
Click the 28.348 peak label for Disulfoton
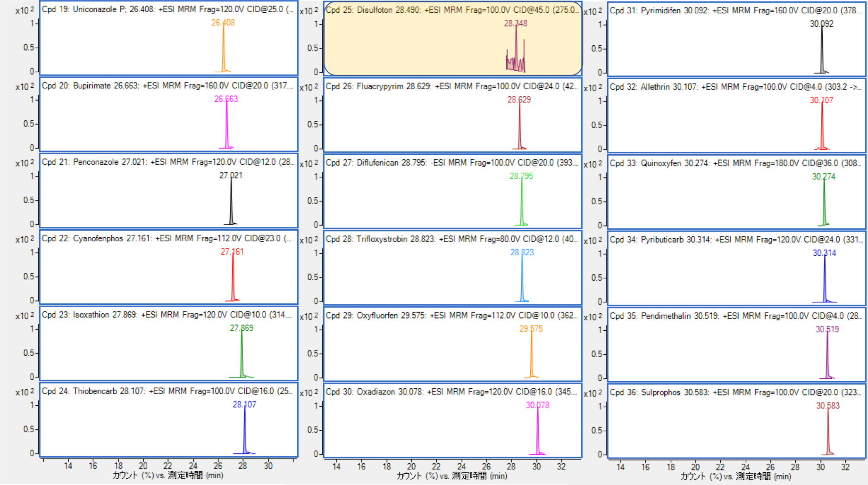[516, 24]
